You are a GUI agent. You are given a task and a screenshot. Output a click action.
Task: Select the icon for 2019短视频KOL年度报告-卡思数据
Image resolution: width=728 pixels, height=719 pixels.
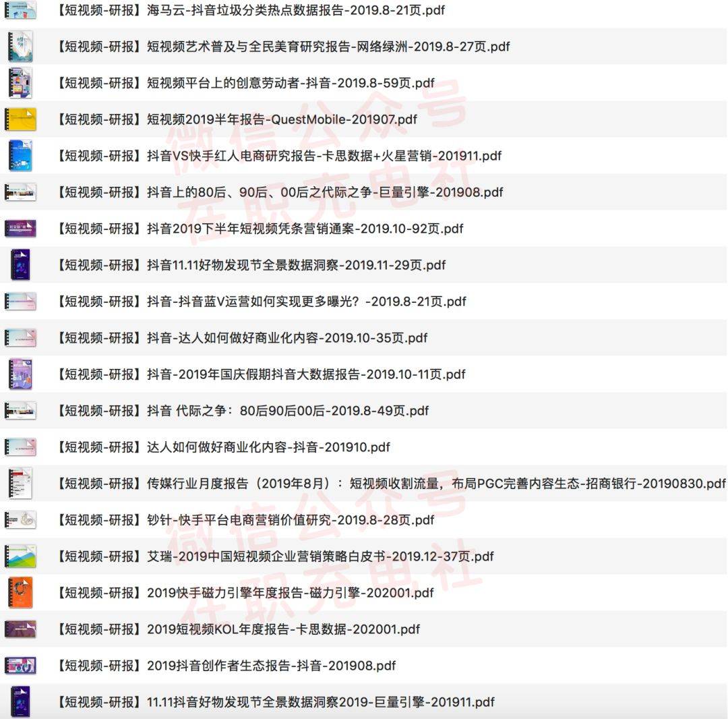(20, 629)
